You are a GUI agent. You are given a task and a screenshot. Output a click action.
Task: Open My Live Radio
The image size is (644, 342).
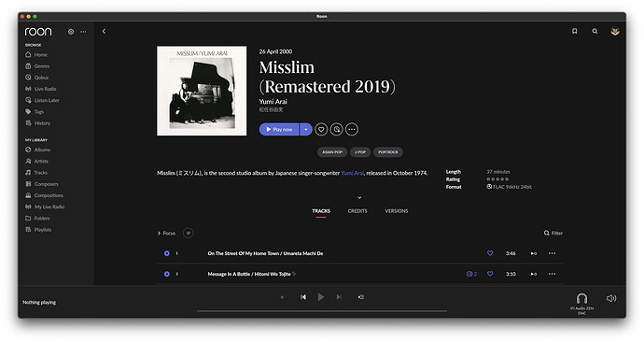[45, 207]
